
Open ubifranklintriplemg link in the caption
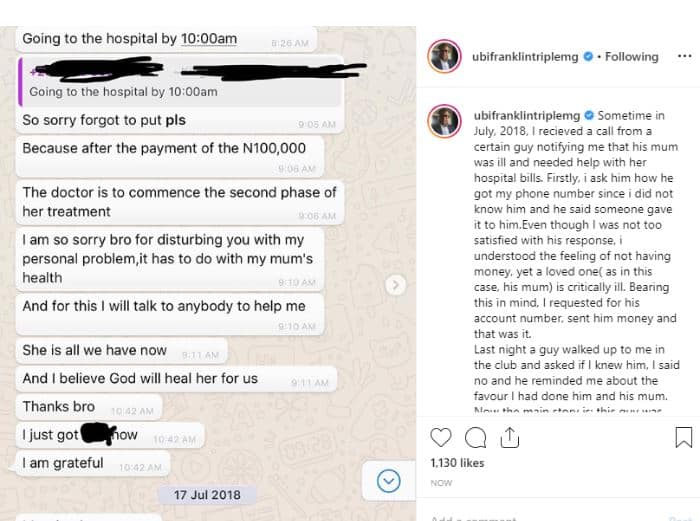pyautogui.click(x=527, y=115)
